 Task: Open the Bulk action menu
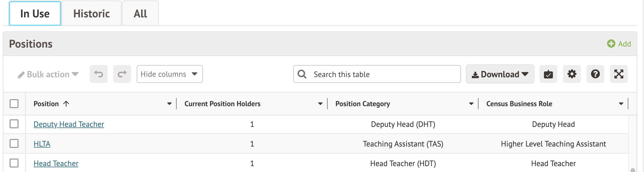click(x=48, y=75)
